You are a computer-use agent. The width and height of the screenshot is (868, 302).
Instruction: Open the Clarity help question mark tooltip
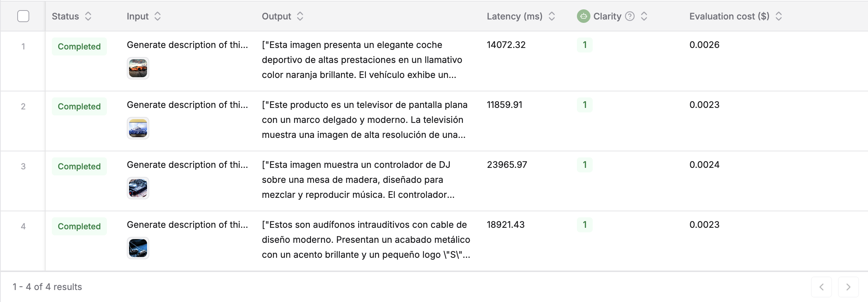[630, 16]
